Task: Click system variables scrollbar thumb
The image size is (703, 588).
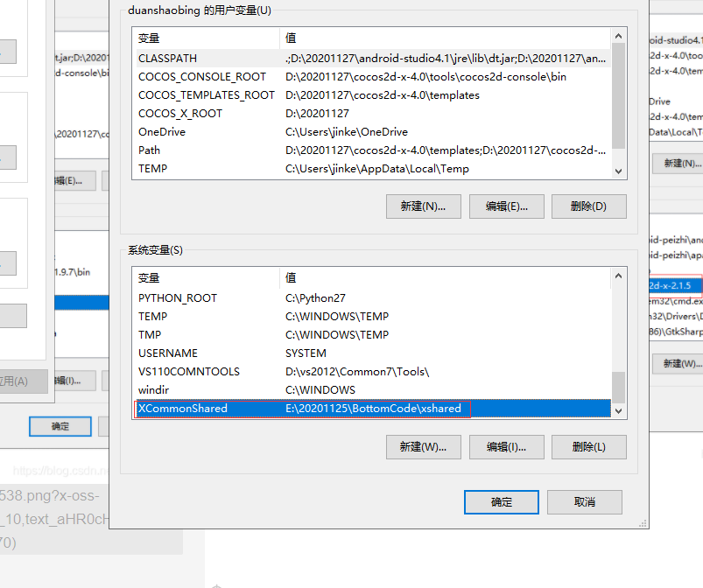Action: pos(618,388)
